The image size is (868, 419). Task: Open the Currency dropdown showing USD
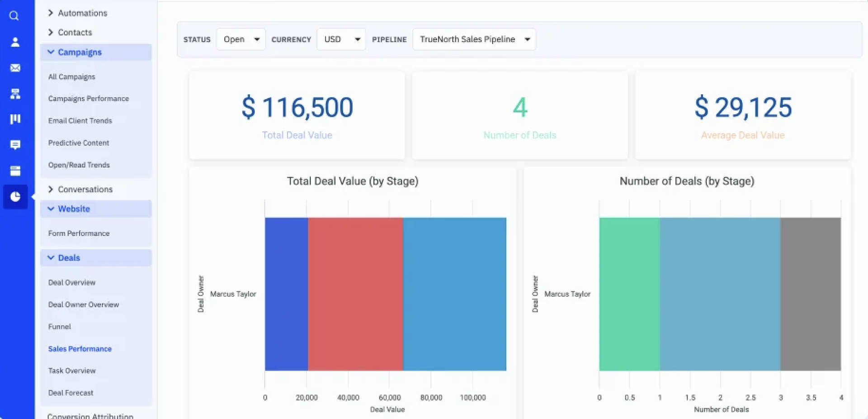[x=341, y=39]
